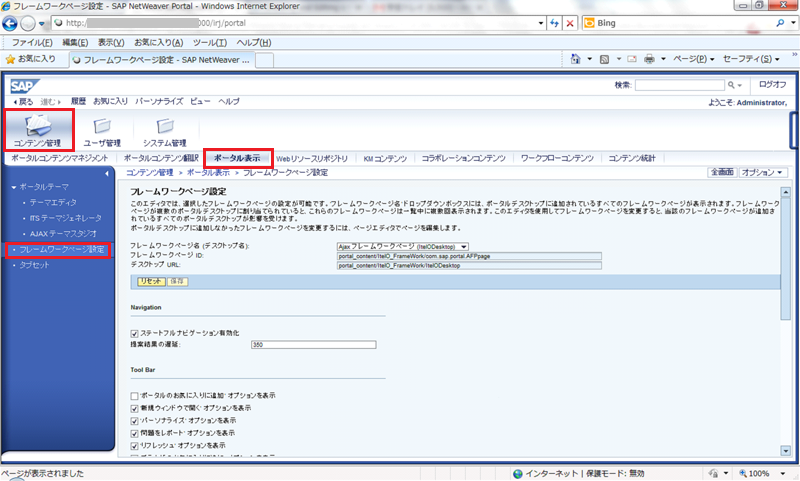Open the ページ(P) toolbar dropdown
The width and height of the screenshot is (800, 481).
693,59
